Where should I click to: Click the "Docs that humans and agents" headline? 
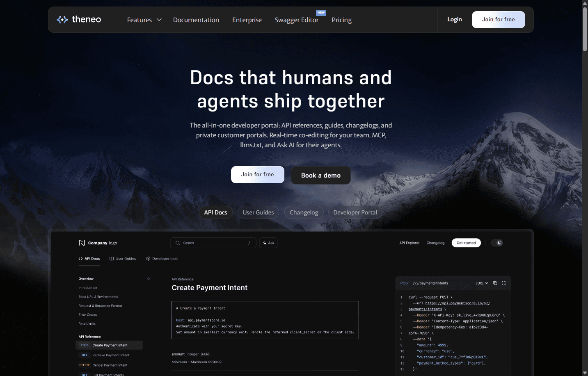tap(291, 89)
